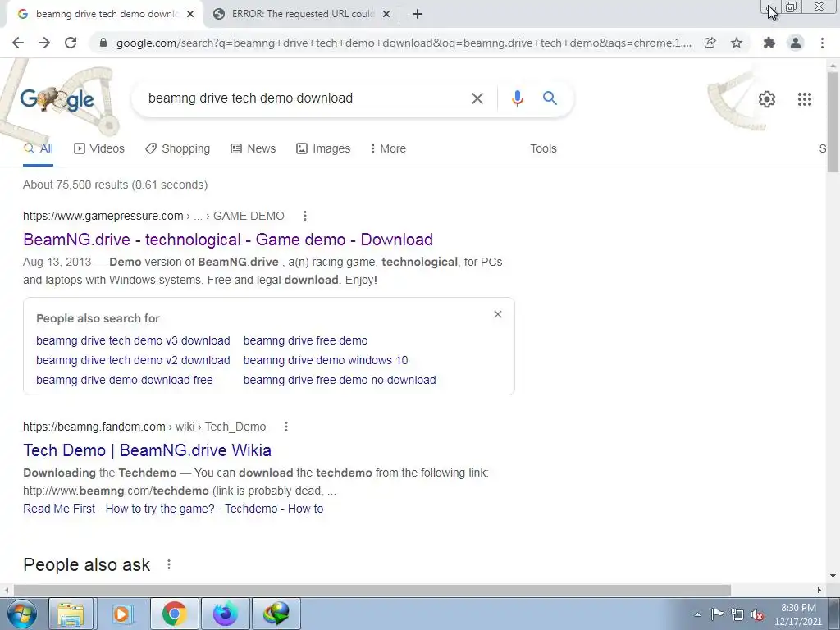Screen dimensions: 840x630
Task: Open the media player taskbar icon
Action: 122,614
